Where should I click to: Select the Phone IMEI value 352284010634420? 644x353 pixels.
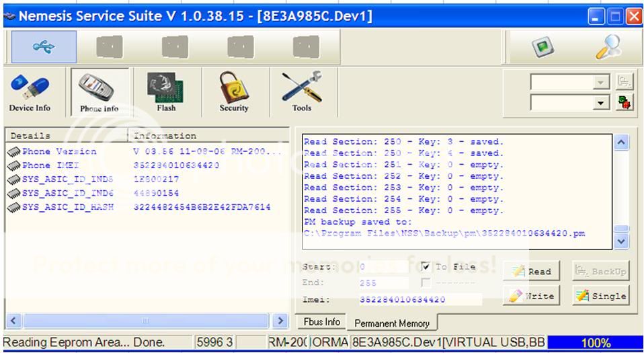tap(177, 165)
